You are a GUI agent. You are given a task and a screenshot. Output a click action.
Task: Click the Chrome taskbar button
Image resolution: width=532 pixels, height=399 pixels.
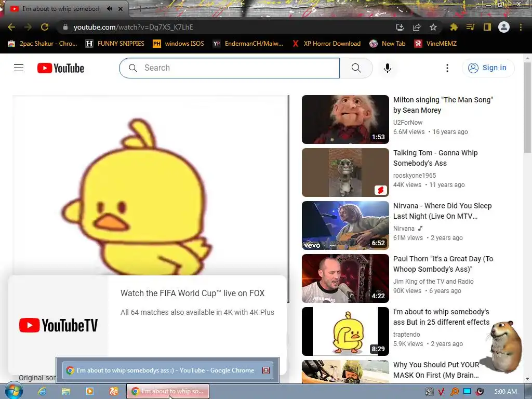click(x=168, y=391)
